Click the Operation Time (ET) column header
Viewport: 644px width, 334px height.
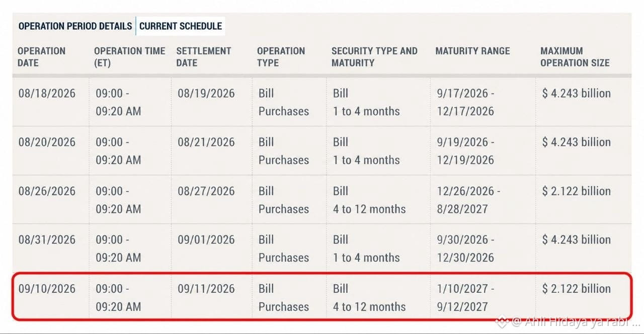coord(129,57)
